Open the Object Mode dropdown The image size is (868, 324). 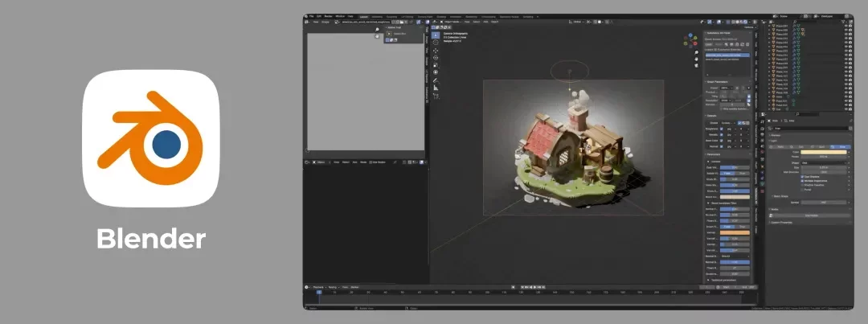click(x=452, y=22)
